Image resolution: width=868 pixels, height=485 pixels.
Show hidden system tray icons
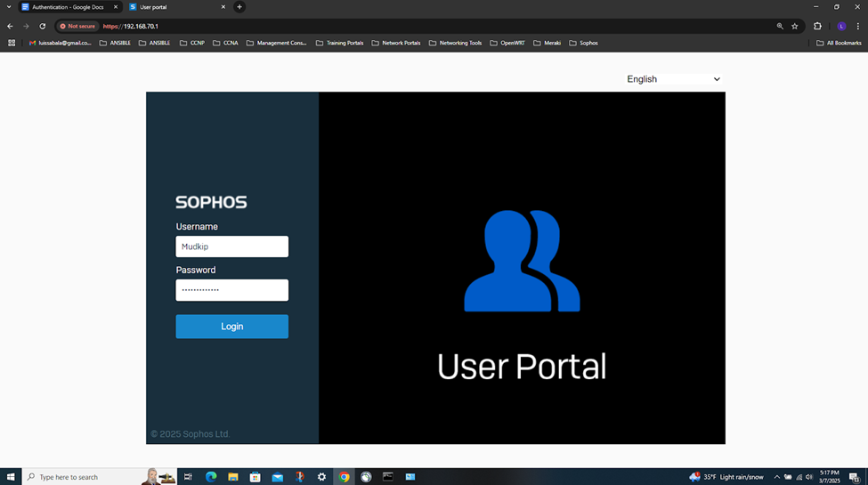[x=776, y=477]
